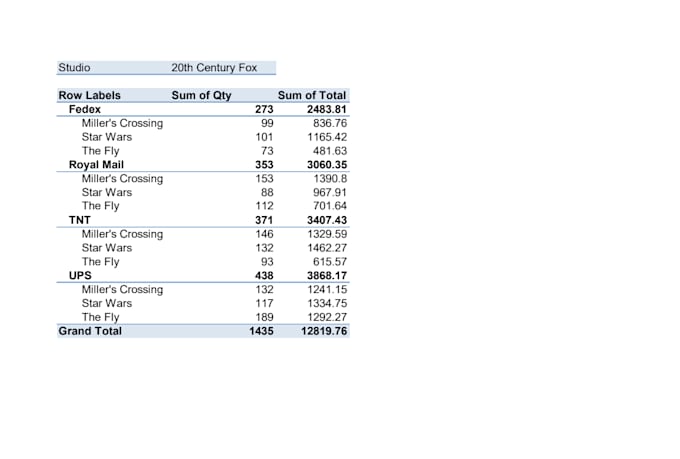Select total 1462.27 cell
680x459 pixels.
click(327, 248)
